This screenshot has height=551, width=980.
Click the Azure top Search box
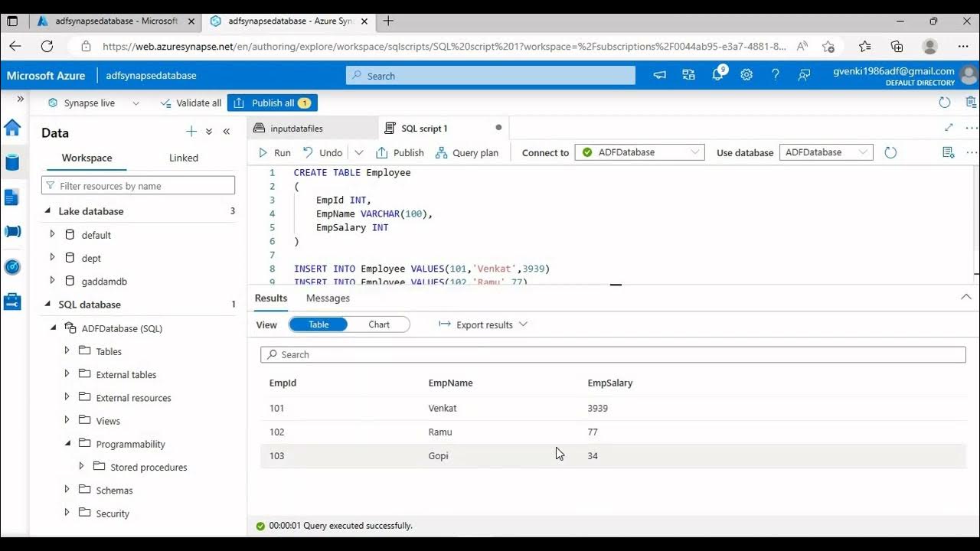491,75
